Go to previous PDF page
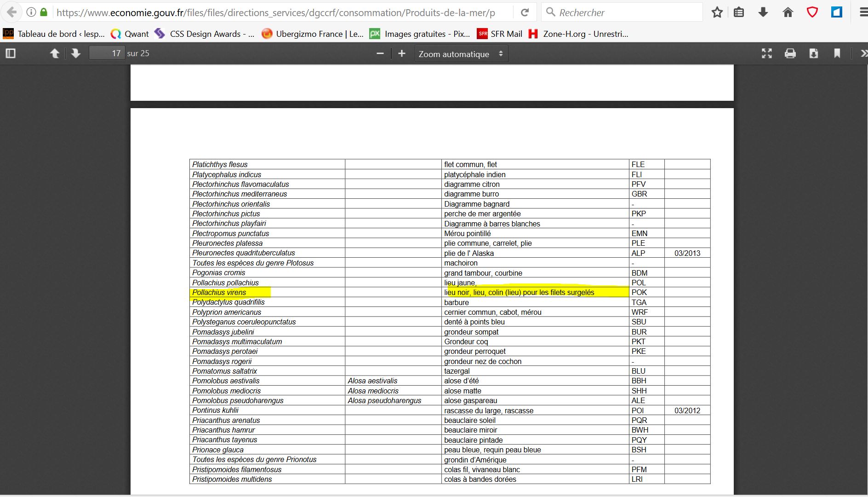 coord(54,53)
